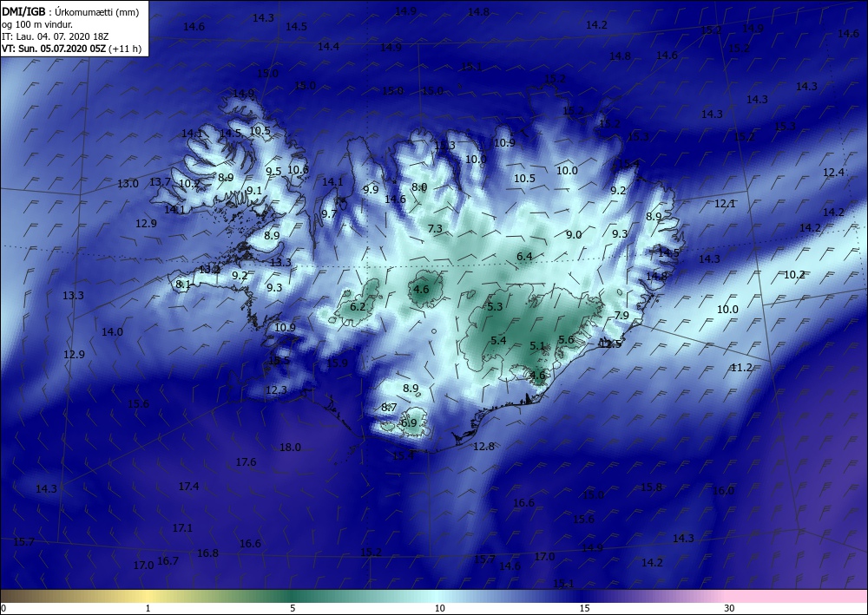Click the 9.7 value
The height and width of the screenshot is (615, 868).
point(329,214)
